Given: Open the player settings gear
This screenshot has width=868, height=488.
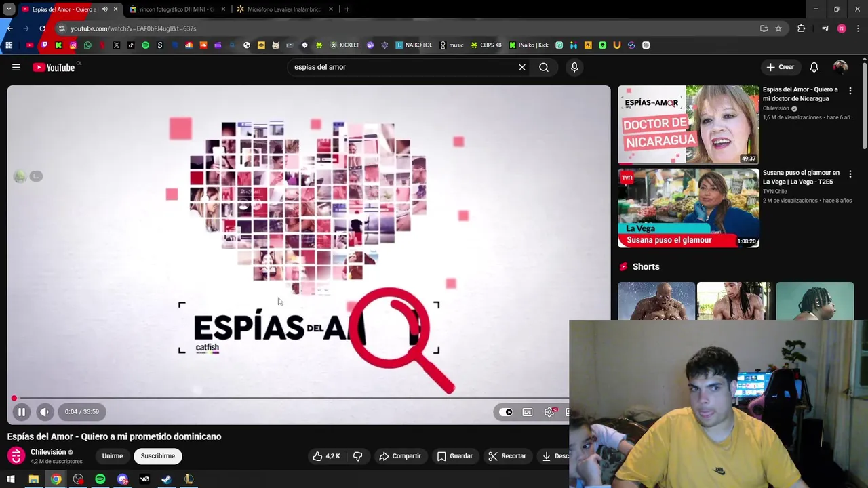Looking at the screenshot, I should point(549,412).
